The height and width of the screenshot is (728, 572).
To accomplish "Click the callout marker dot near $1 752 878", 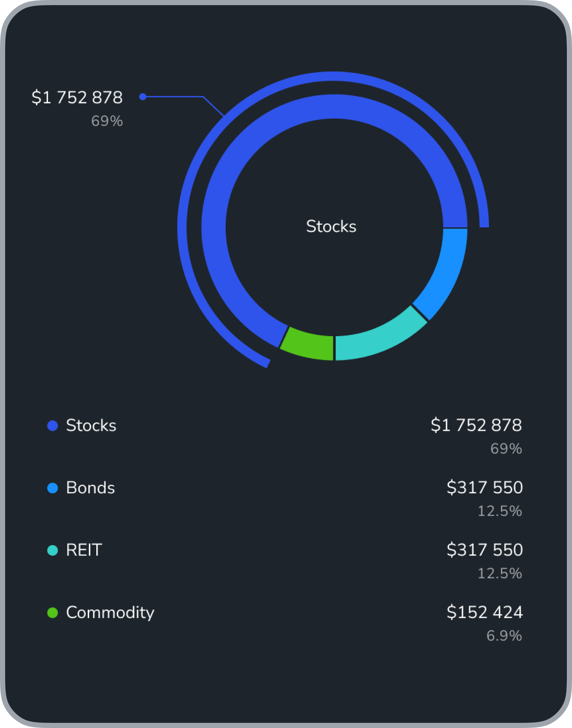I will [143, 97].
